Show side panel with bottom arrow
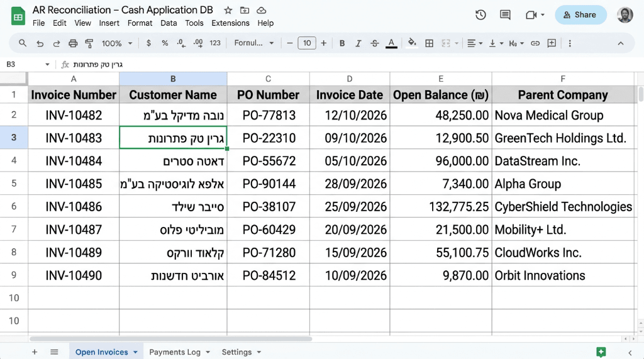Screen dimensions: 644x359 click(x=630, y=353)
